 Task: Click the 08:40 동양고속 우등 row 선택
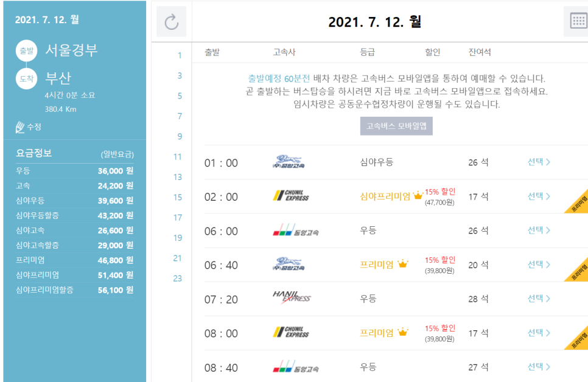[x=538, y=367]
